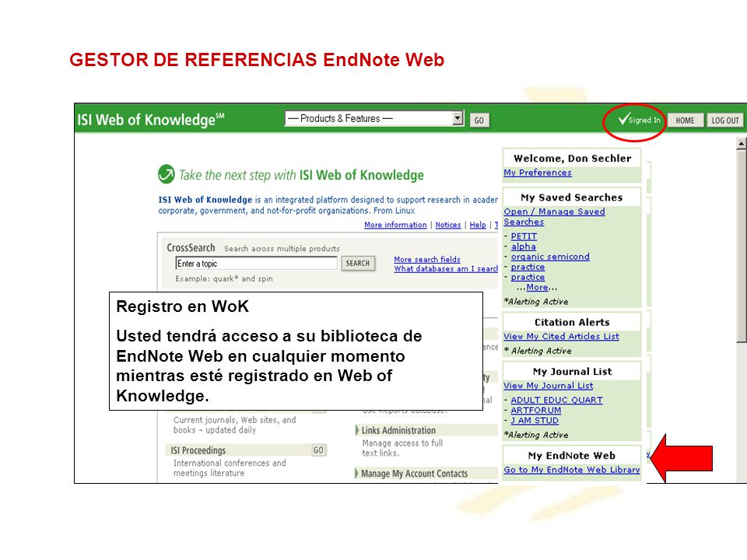Click the LOG OUT button
The width and height of the screenshot is (747, 560).
[x=725, y=121]
